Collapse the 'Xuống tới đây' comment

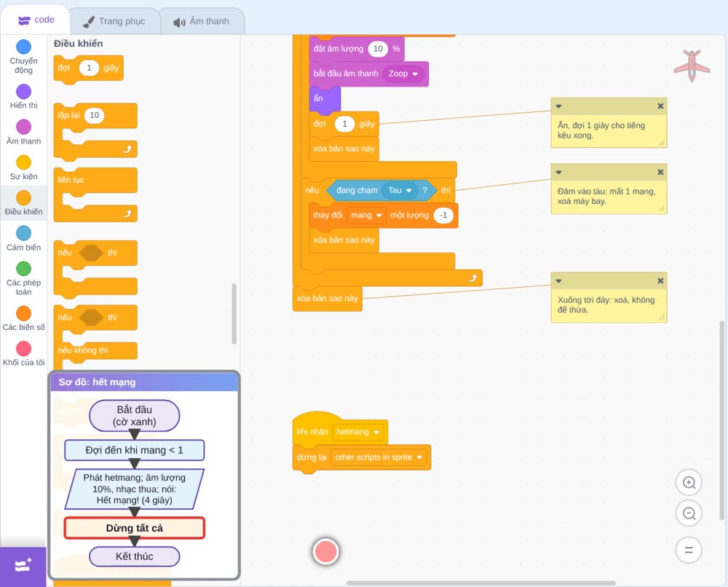point(558,281)
